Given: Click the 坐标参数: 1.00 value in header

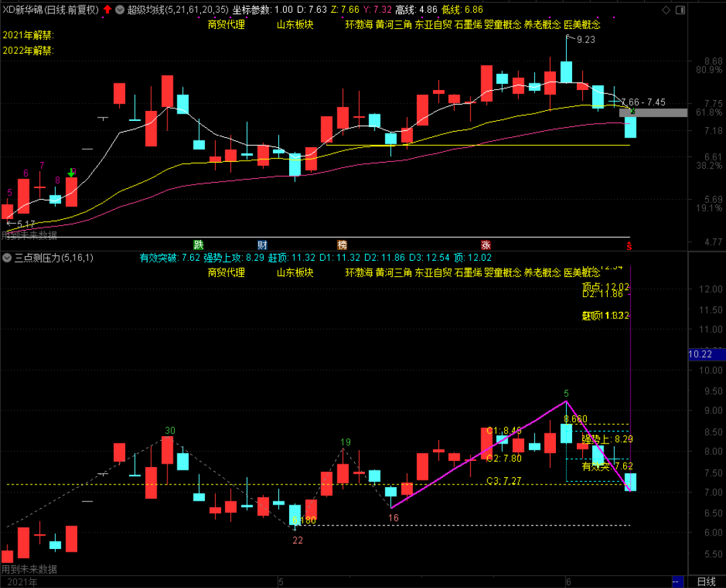Looking at the screenshot, I should click(263, 9).
